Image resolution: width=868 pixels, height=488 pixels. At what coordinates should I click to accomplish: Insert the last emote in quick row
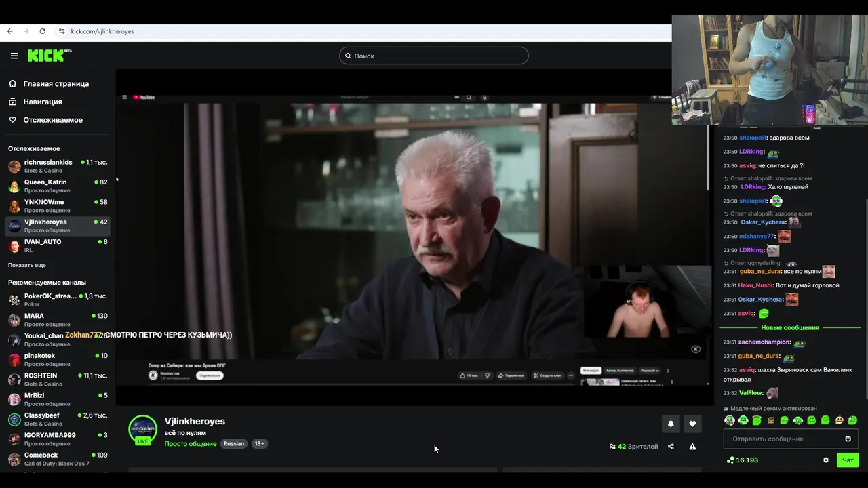click(852, 420)
